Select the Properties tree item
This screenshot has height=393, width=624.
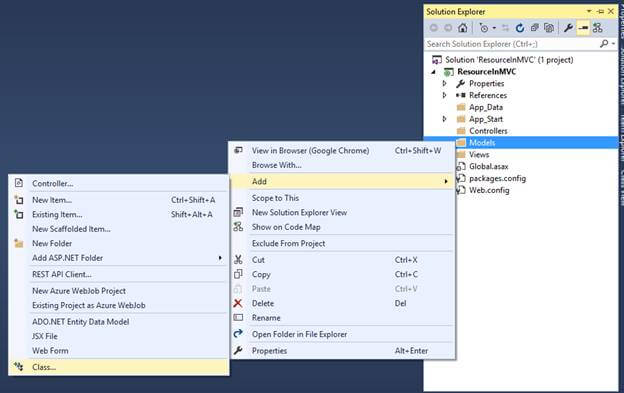click(486, 84)
